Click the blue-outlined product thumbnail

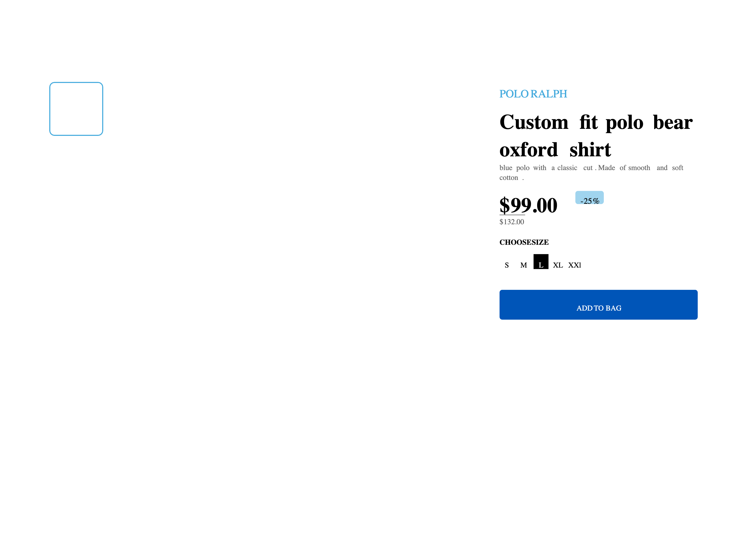(76, 109)
